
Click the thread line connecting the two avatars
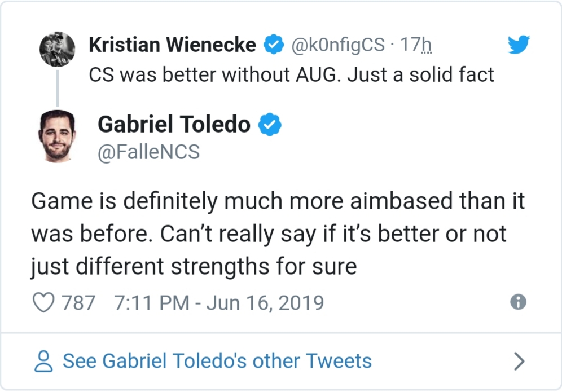(x=57, y=87)
